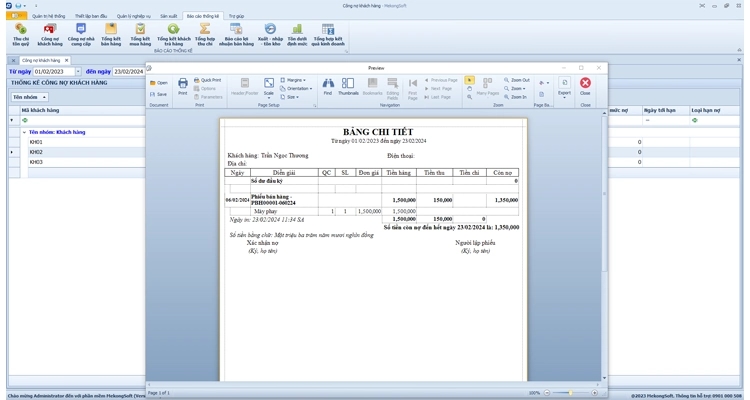Expand the Orientation dropdown
Viewport: 750px width, 400px height.
pyautogui.click(x=299, y=88)
